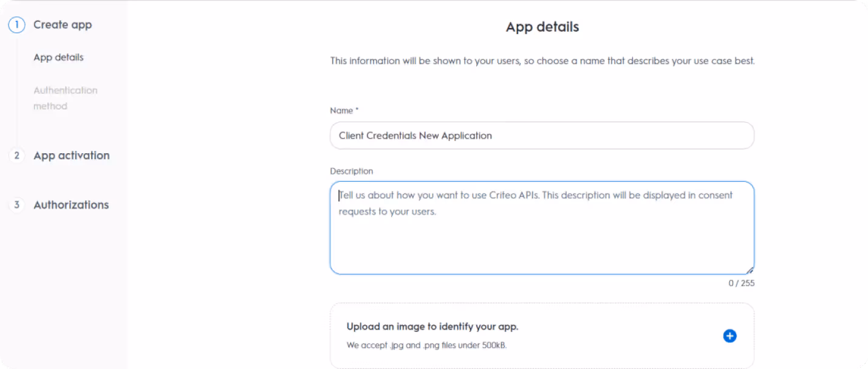Focus the Description text area
868x369 pixels.
pyautogui.click(x=541, y=228)
